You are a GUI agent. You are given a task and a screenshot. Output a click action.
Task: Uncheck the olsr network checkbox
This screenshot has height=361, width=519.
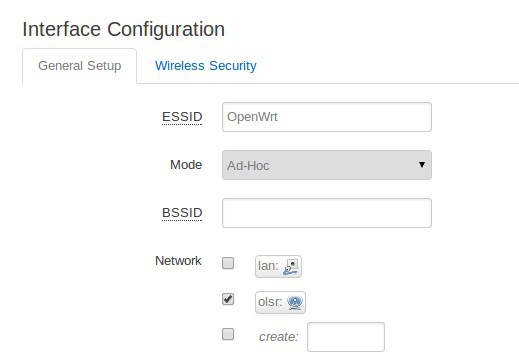tap(228, 299)
